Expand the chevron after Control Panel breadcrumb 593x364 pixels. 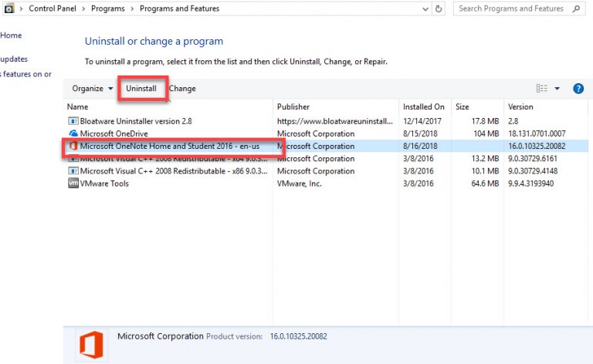[x=83, y=8]
